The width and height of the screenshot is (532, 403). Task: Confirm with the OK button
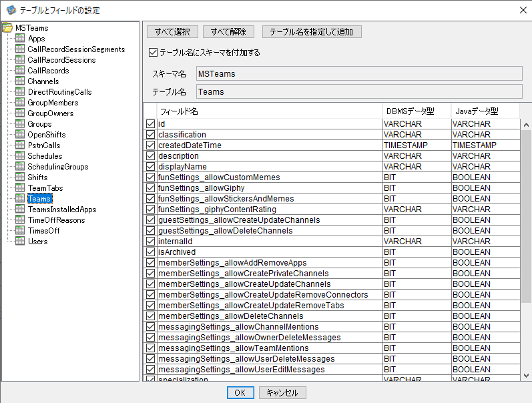240,392
